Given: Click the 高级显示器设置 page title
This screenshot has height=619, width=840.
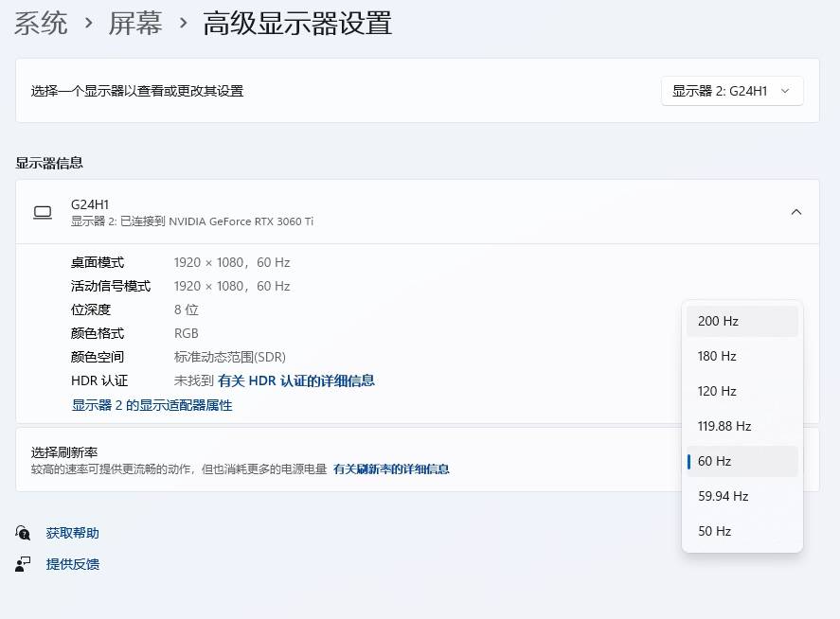Looking at the screenshot, I should tap(297, 24).
